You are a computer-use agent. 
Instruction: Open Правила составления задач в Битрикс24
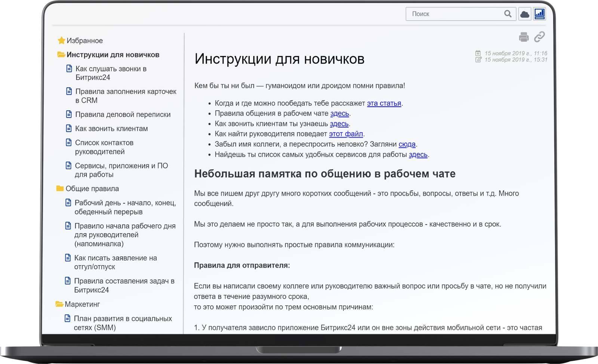(x=124, y=285)
